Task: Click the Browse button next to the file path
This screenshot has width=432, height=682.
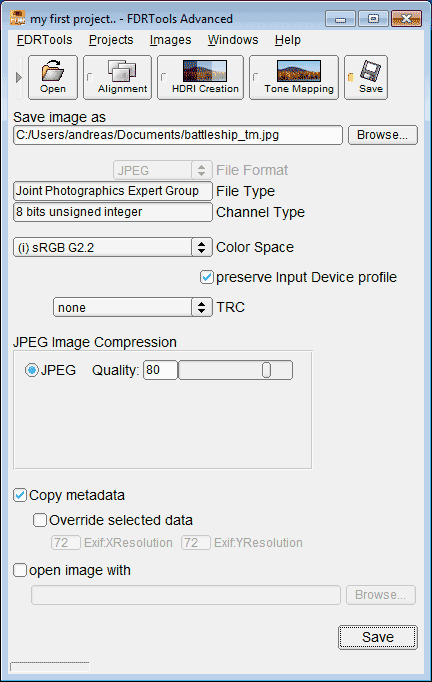Action: (x=382, y=135)
